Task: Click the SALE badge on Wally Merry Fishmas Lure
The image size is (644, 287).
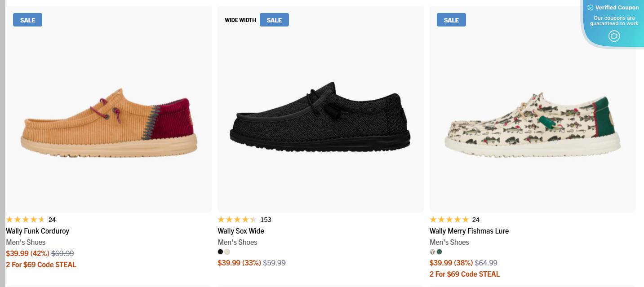Action: pos(451,20)
